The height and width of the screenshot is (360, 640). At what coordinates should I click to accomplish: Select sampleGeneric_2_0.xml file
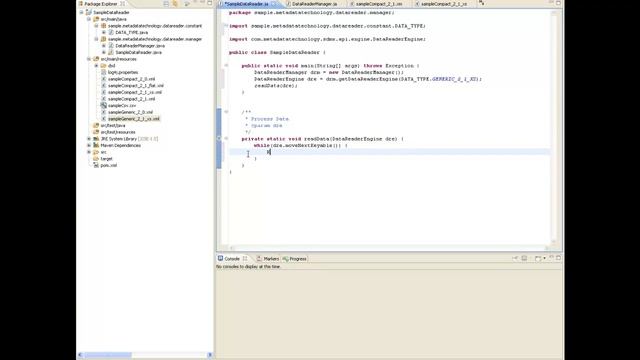130,112
